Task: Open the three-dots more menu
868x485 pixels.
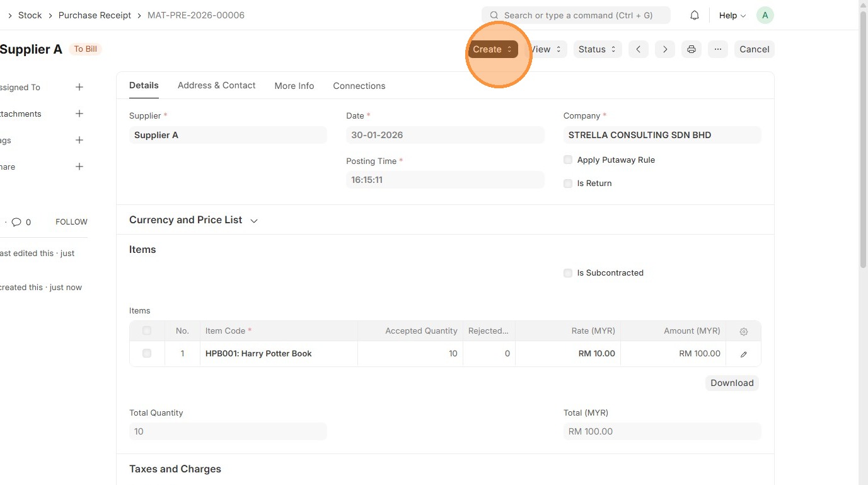Action: (718, 49)
